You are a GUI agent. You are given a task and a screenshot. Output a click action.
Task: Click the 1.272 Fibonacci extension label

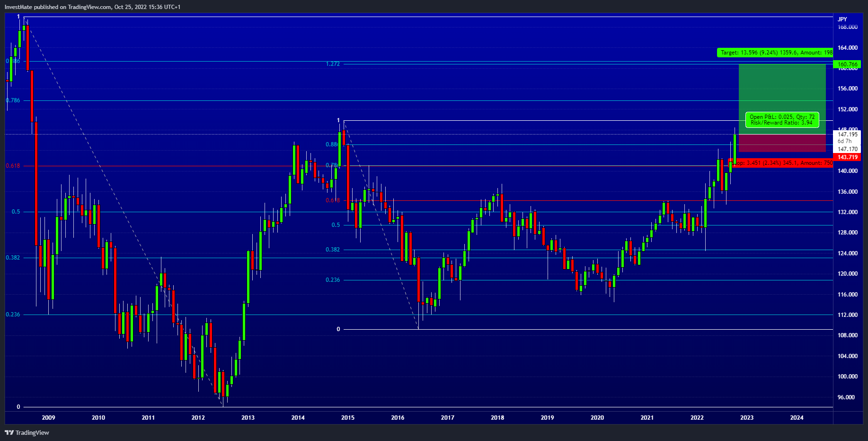pos(333,64)
